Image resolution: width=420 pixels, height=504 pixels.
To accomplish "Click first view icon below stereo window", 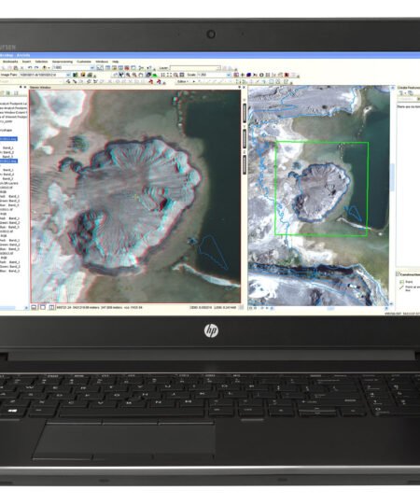I will click(34, 308).
